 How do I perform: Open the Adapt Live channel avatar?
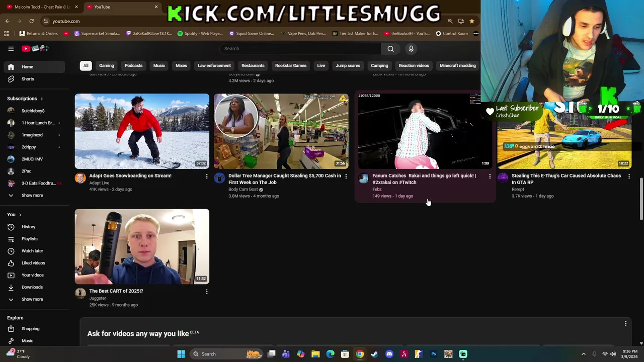pyautogui.click(x=80, y=178)
